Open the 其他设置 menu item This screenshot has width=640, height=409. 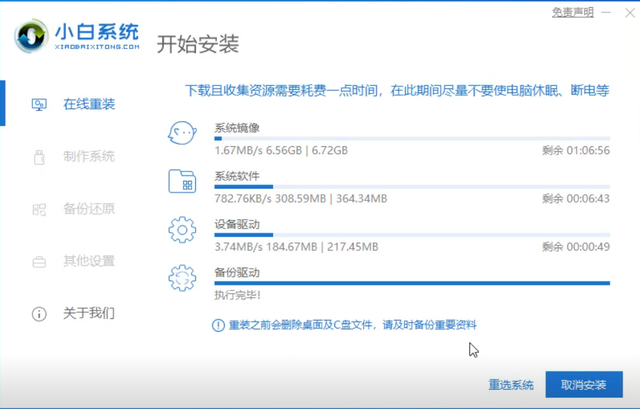[89, 261]
